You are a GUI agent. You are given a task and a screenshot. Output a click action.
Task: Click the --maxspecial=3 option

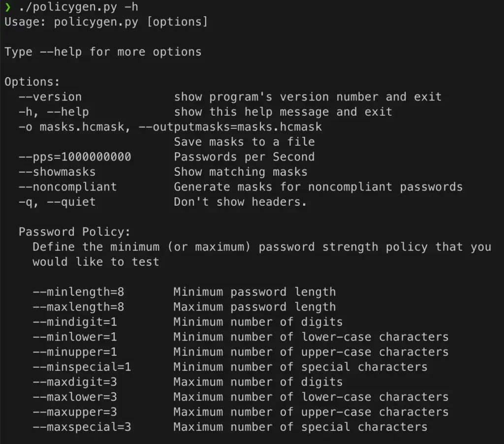pos(82,427)
